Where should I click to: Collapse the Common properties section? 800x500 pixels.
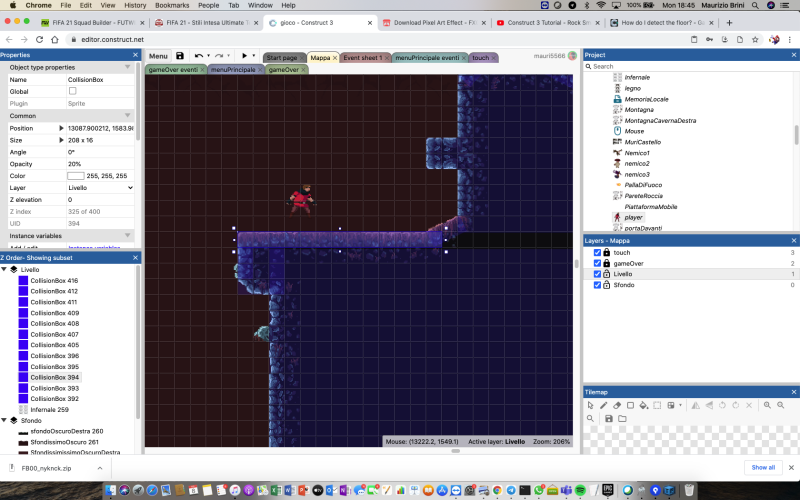(128, 116)
